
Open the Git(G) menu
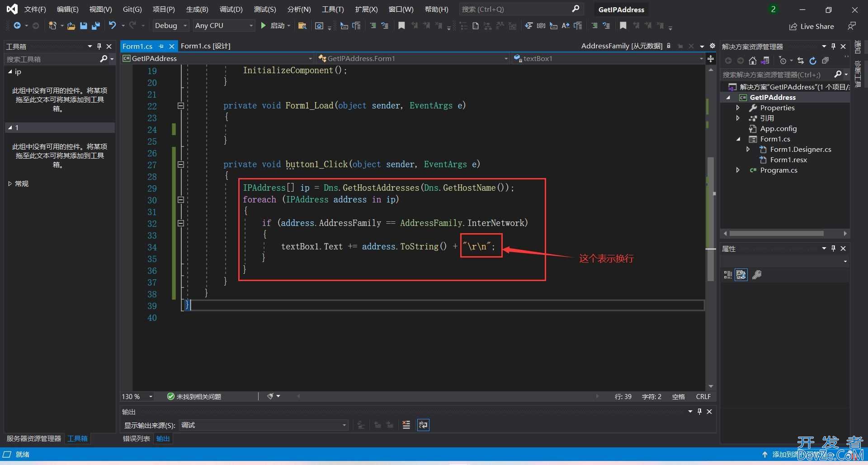tap(132, 9)
